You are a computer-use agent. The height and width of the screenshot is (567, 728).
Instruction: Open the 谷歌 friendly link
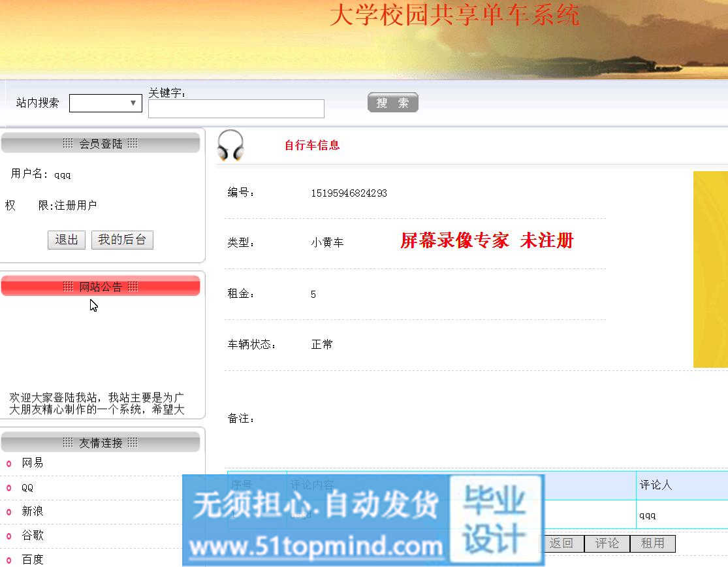[x=32, y=536]
